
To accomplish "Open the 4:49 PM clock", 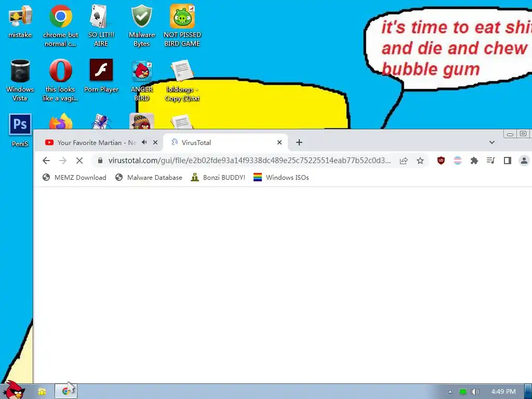I will [x=503, y=392].
